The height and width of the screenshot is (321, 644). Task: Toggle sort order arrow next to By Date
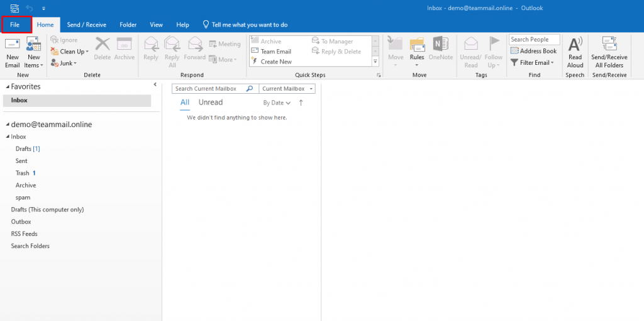(301, 103)
